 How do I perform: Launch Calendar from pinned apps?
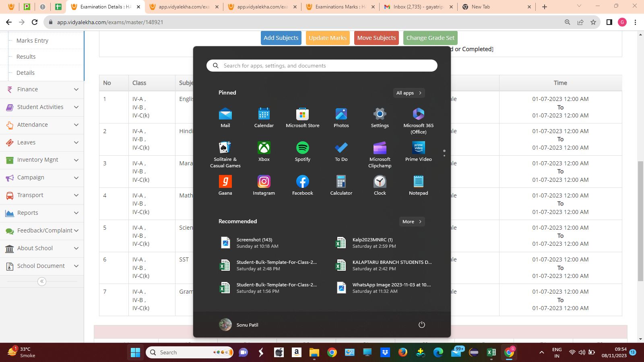click(264, 118)
